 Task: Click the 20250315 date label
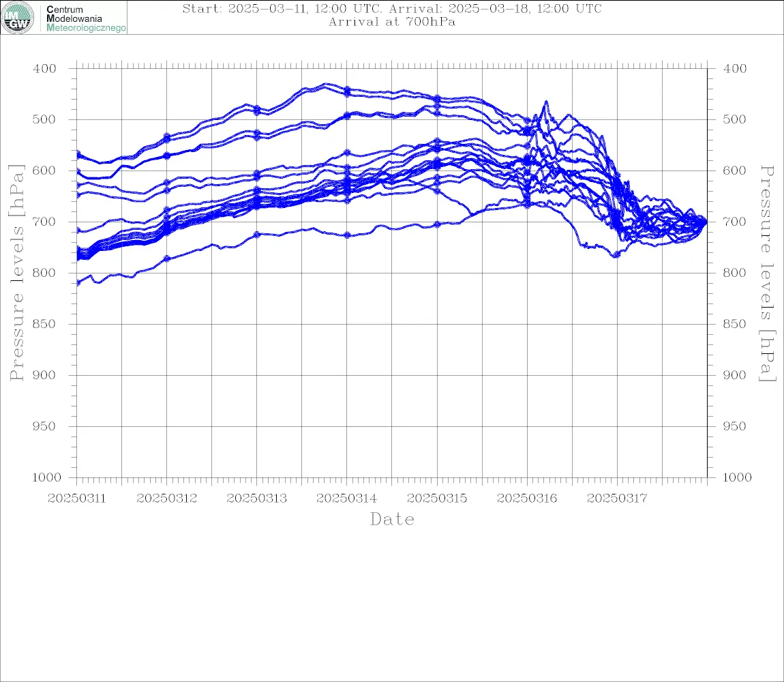[x=437, y=499]
